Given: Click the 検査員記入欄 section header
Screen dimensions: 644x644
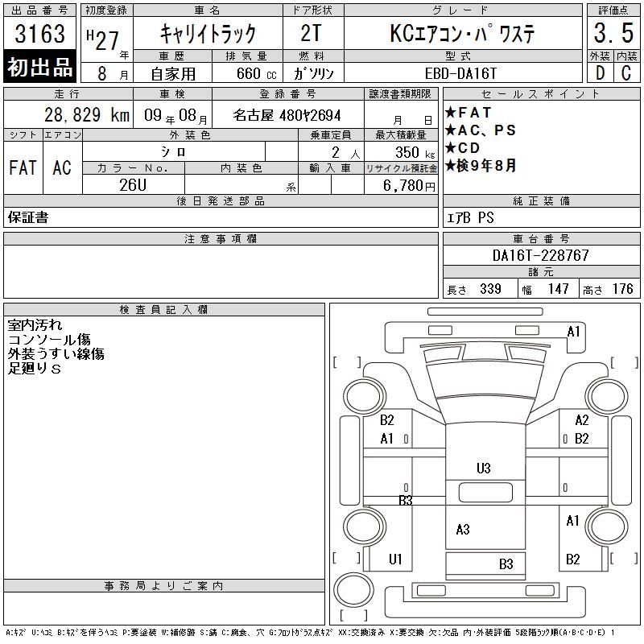Looking at the screenshot, I should [x=164, y=310].
